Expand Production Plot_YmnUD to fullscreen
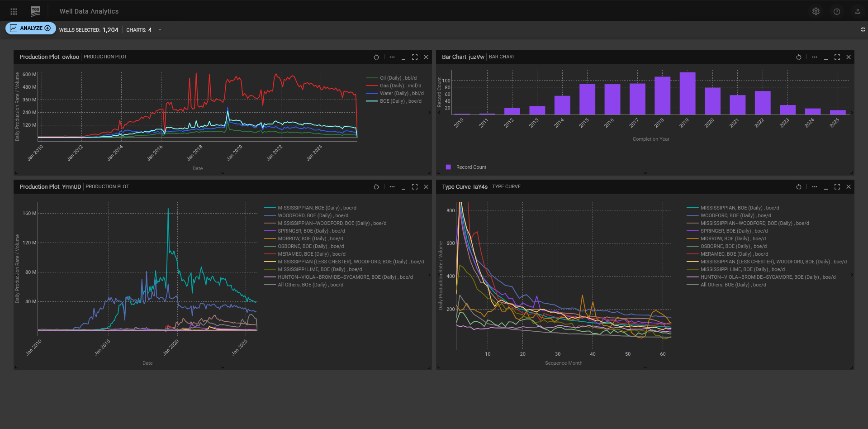This screenshot has height=429, width=868. pyautogui.click(x=414, y=187)
